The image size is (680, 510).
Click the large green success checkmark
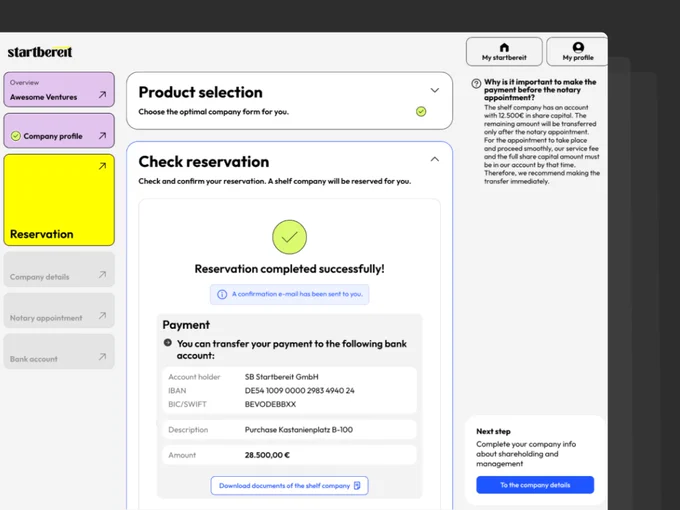[x=289, y=237]
